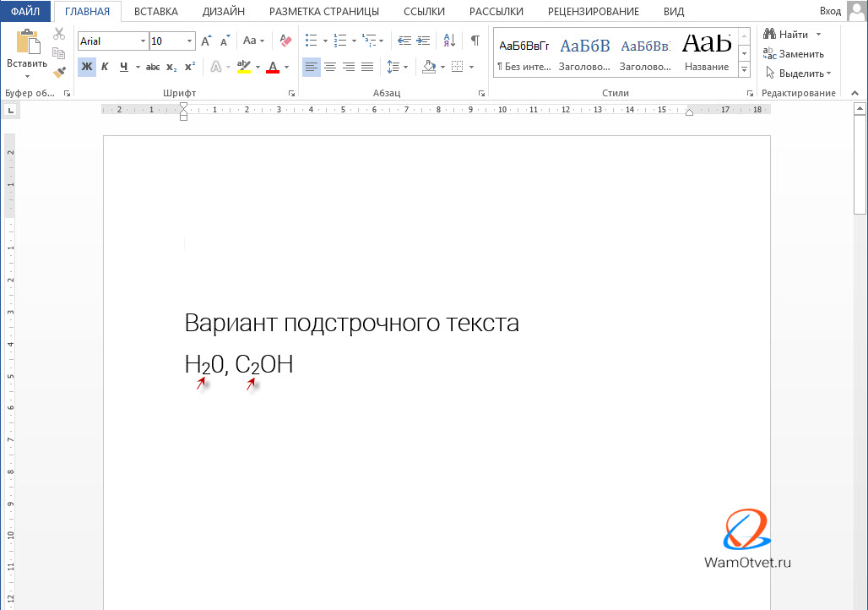Screen dimensions: 868x610
Task: Toggle bold formatting (Ж)
Action: coord(86,67)
